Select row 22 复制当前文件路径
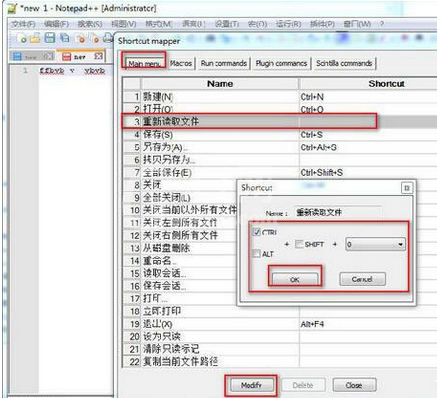Screen dimensions: 437x398 pos(279,361)
